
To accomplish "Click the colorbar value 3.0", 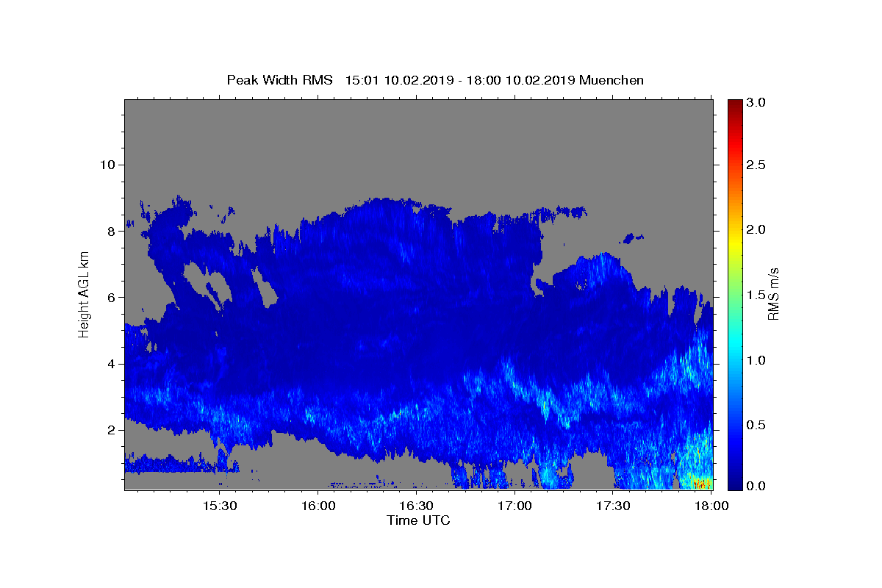I will coord(757,103).
